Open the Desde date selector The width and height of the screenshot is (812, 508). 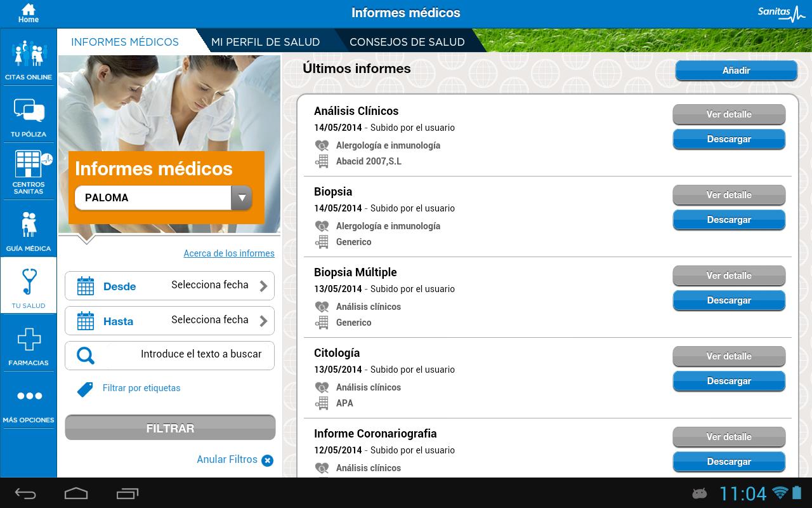click(169, 286)
